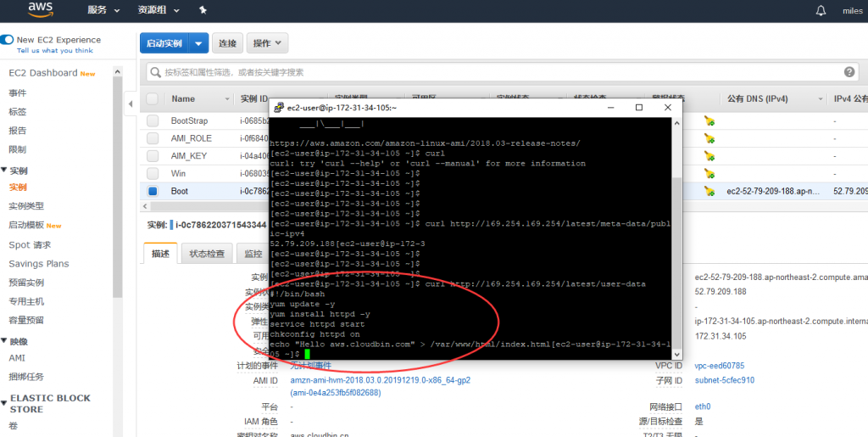Check the AIM_KEY instance checkbox

pos(153,155)
